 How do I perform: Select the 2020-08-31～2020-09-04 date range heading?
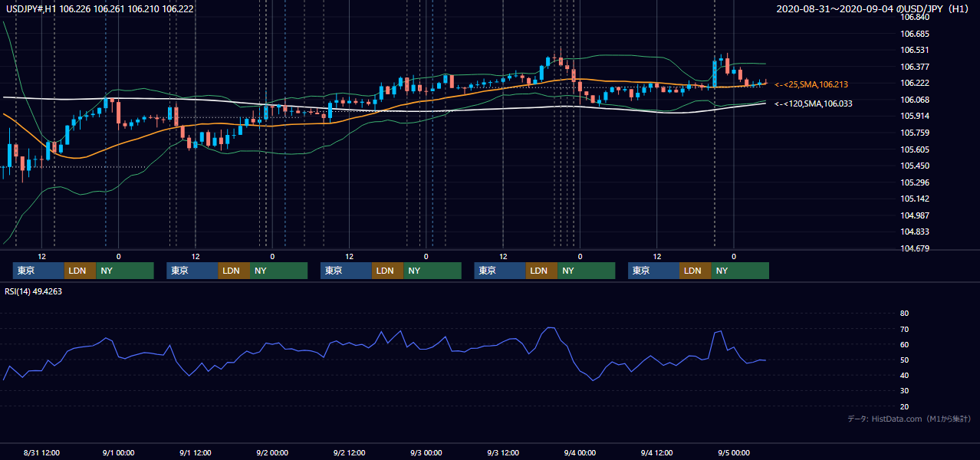(x=874, y=9)
